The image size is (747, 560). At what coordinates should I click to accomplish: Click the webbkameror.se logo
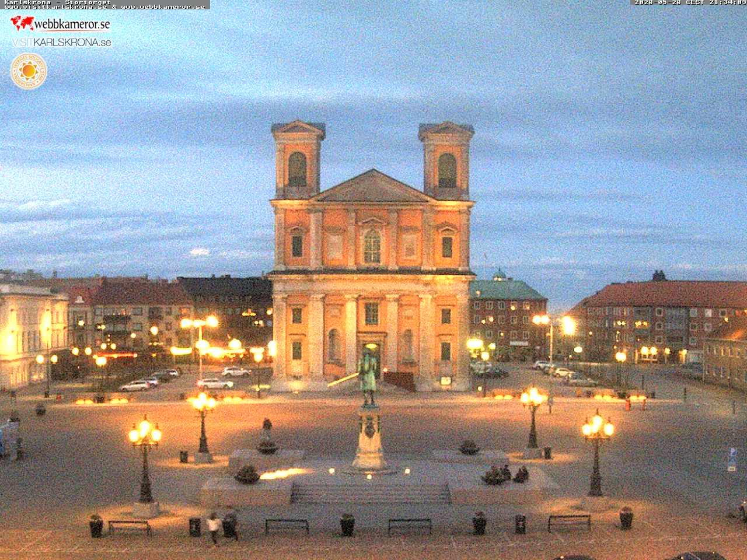point(61,23)
